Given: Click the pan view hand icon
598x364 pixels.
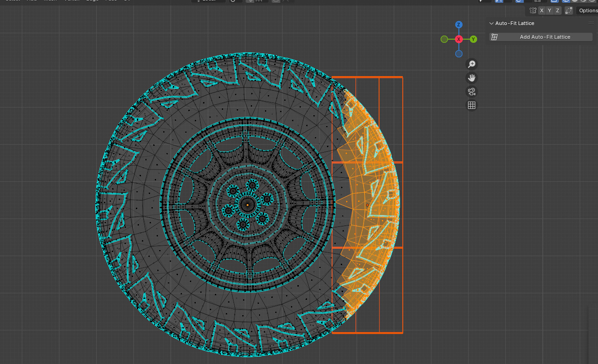Looking at the screenshot, I should point(472,78).
